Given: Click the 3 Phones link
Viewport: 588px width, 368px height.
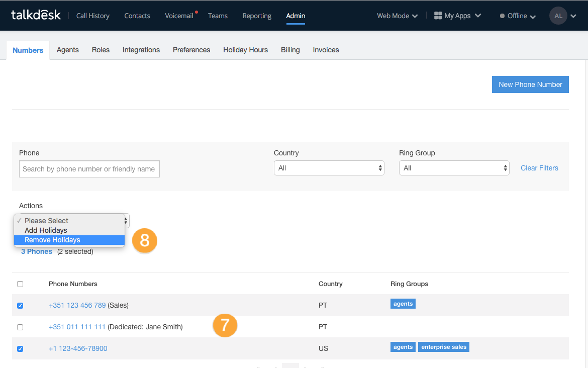Looking at the screenshot, I should click(36, 251).
